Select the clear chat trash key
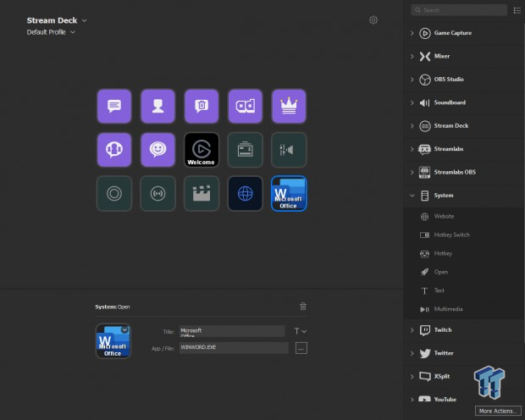The height and width of the screenshot is (420, 525). (202, 106)
